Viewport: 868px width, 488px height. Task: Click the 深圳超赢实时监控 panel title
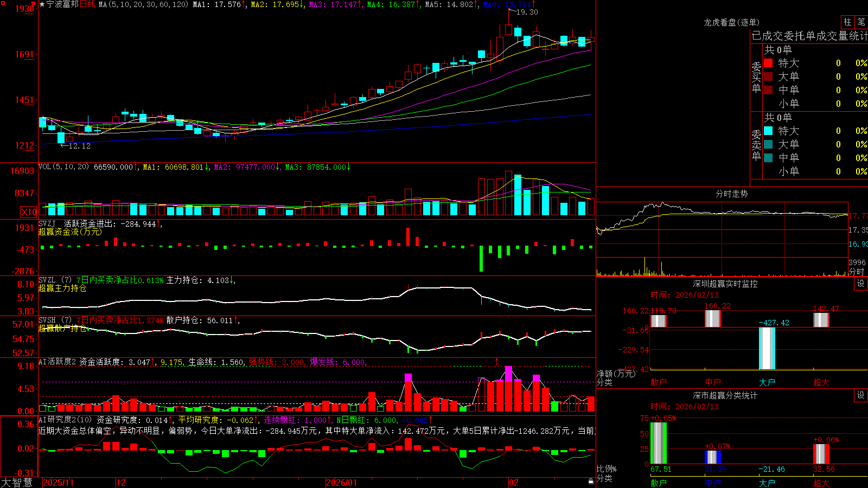[725, 284]
